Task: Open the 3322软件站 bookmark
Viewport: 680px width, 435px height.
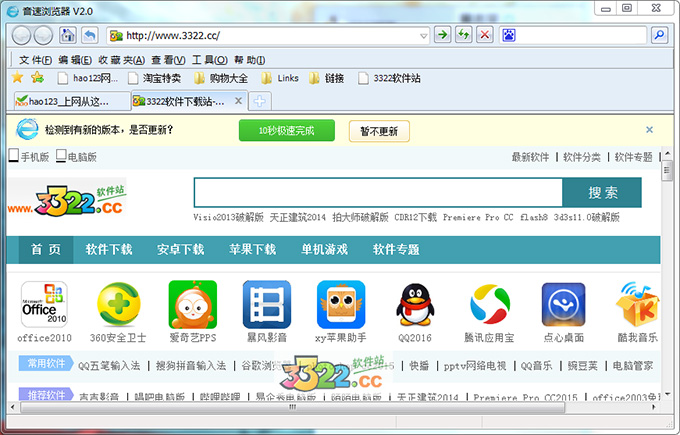Action: click(x=389, y=78)
